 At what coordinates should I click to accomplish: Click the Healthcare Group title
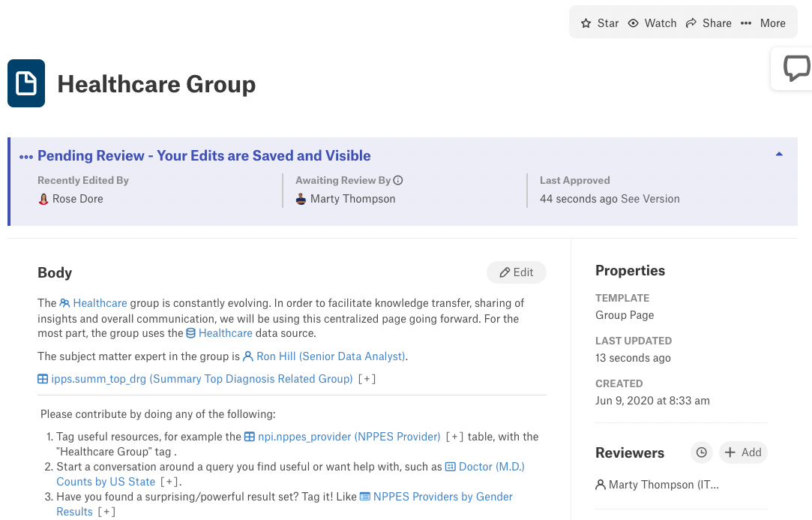point(157,84)
